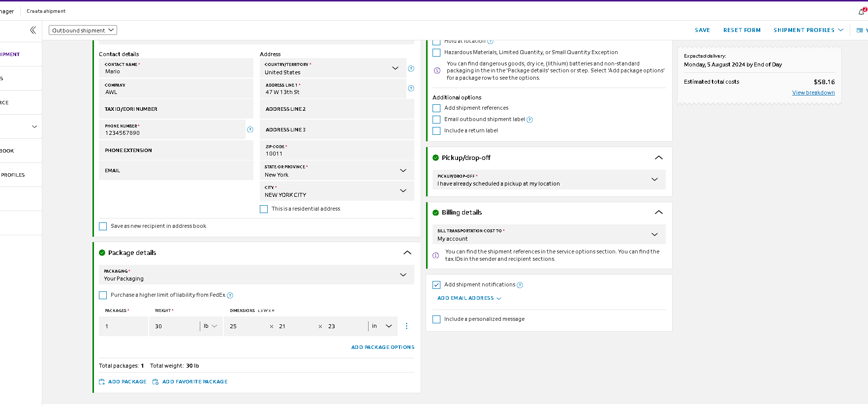
Task: Open View breakdown link
Action: [x=813, y=93]
